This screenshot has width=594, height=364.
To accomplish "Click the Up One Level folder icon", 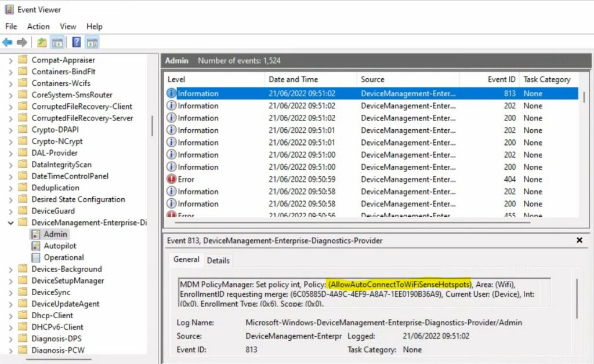I will [42, 42].
